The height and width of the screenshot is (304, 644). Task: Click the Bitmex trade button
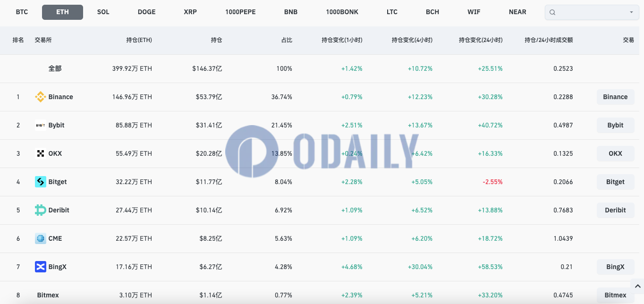click(x=615, y=295)
